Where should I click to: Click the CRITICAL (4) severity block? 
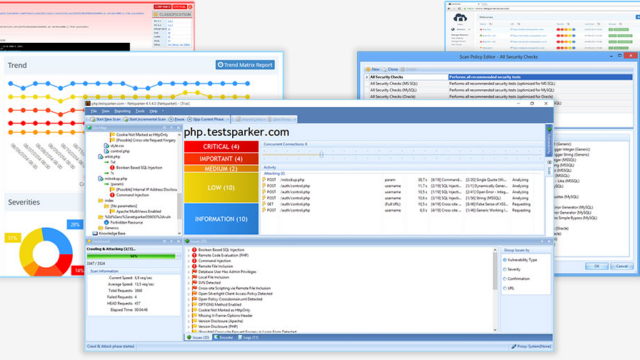(221, 147)
